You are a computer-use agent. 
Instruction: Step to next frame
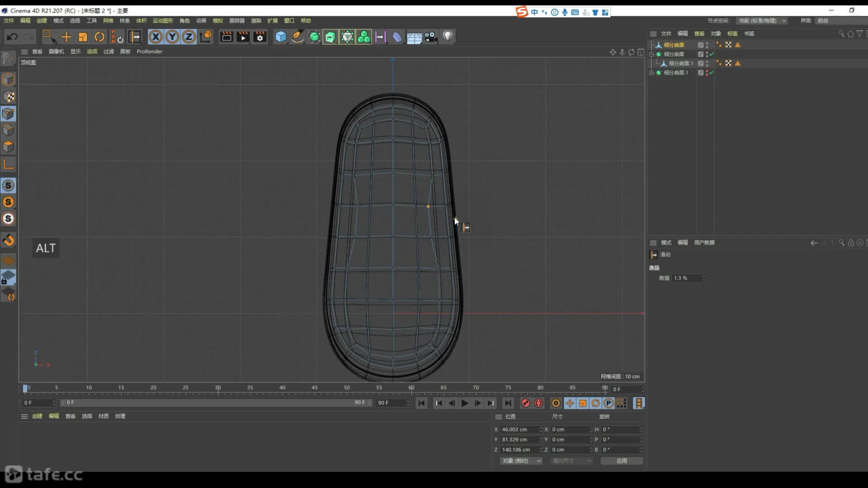point(477,403)
